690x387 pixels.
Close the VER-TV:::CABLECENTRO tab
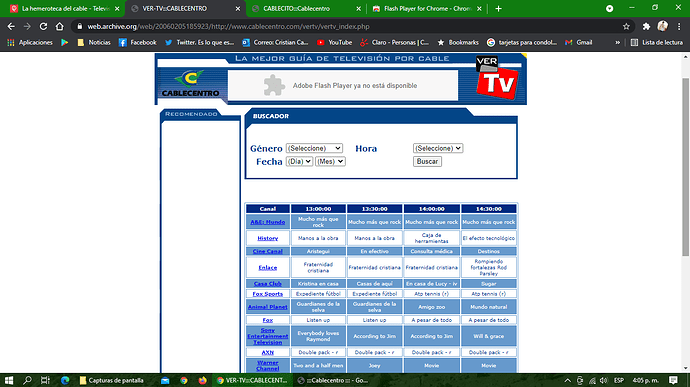(238, 8)
